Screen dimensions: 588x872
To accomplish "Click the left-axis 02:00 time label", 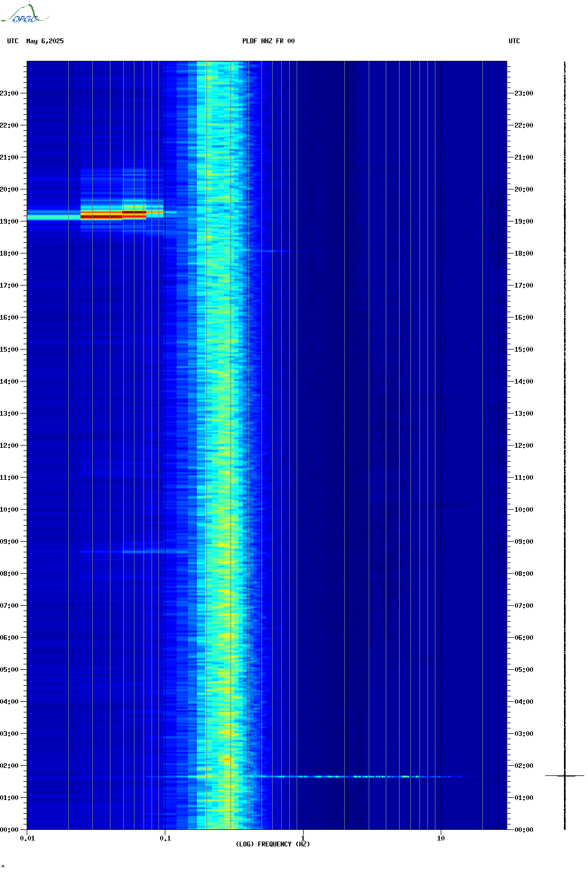I will 9,766.
